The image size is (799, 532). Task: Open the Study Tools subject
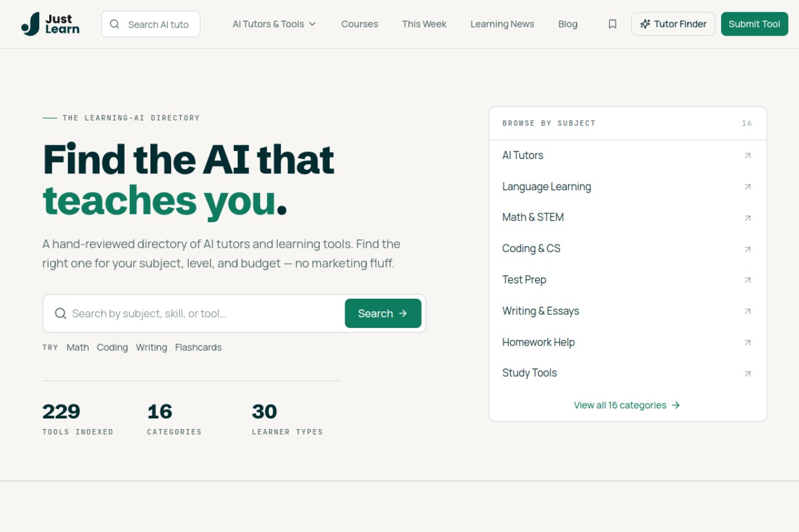point(627,373)
